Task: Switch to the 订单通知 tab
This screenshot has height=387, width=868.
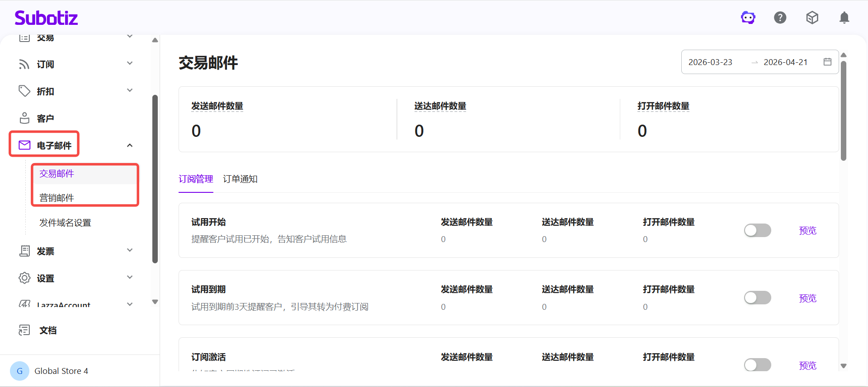Action: pyautogui.click(x=240, y=179)
